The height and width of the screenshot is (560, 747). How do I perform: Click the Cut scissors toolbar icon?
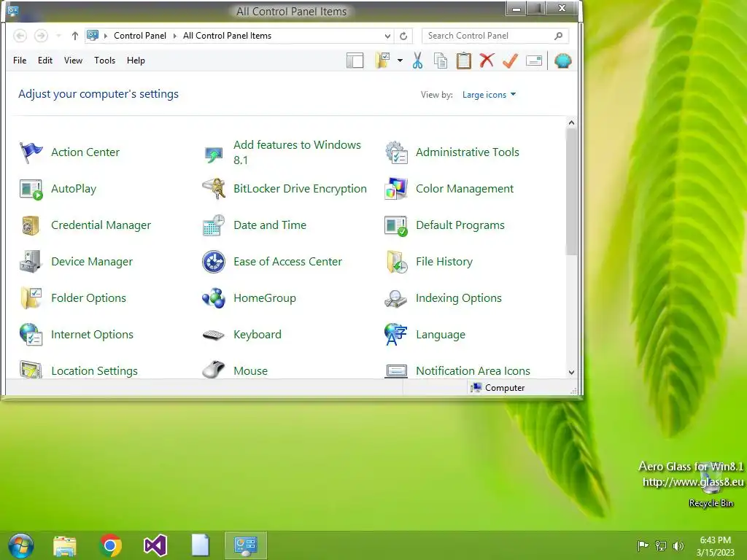click(418, 61)
